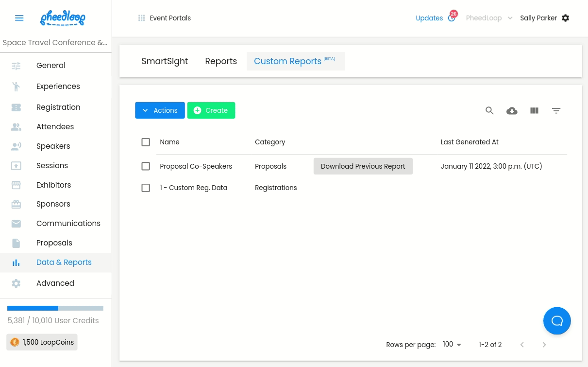The height and width of the screenshot is (367, 588).
Task: Open the column visibility icon
Action: tap(534, 110)
